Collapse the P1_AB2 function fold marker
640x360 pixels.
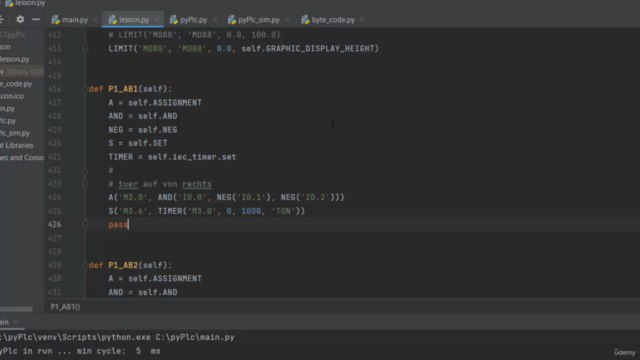coord(85,265)
